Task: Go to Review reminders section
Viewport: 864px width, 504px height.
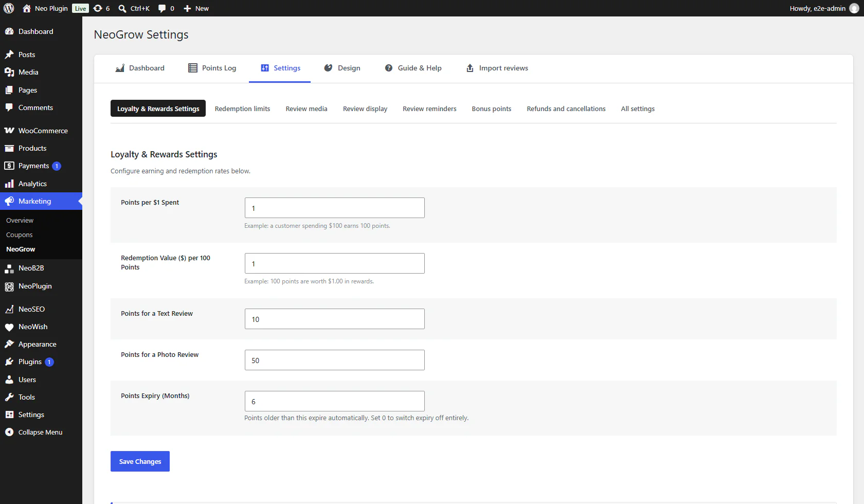Action: tap(429, 109)
